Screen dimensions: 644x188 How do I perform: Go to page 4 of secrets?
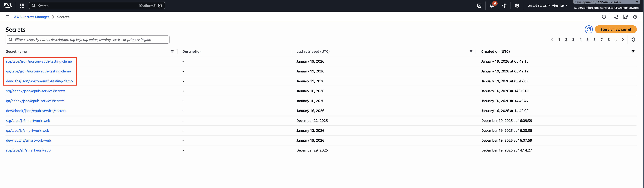coord(580,40)
